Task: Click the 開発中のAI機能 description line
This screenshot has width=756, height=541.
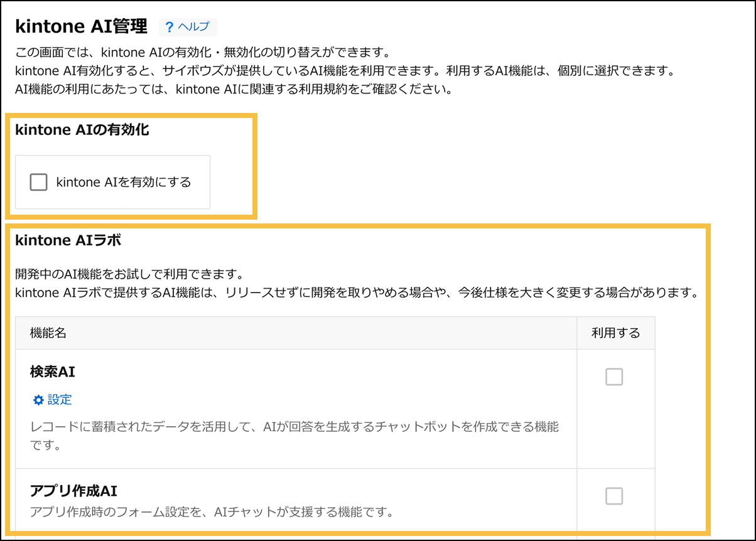Action: (x=129, y=275)
